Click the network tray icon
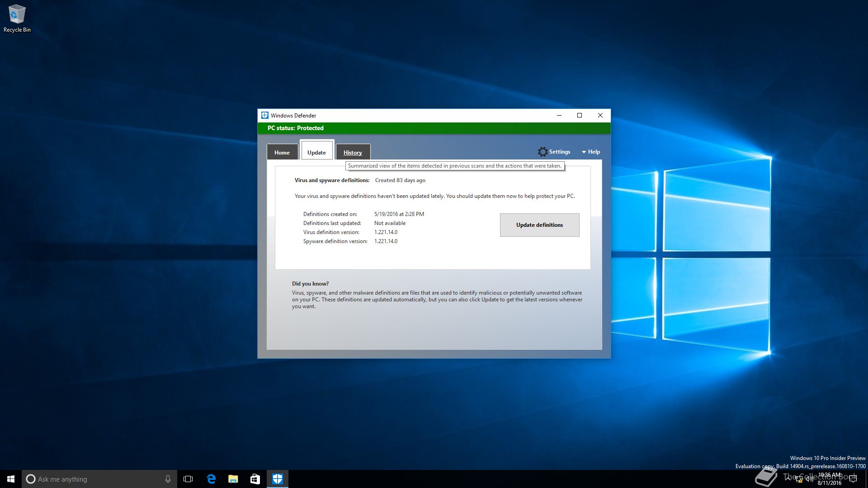 pos(799,479)
